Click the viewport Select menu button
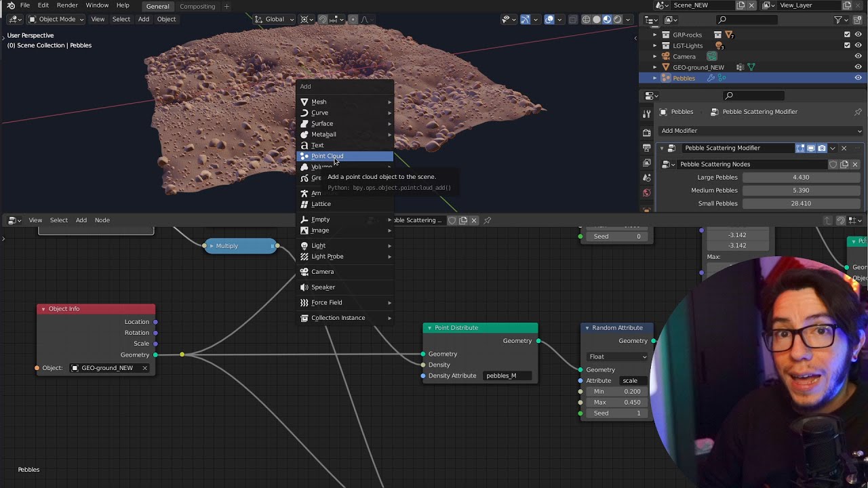 [121, 19]
